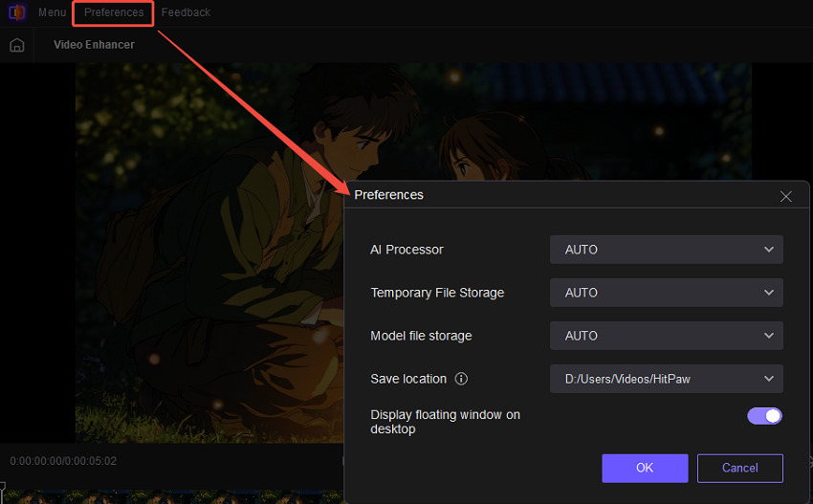Close the Preferences dialog

(x=785, y=196)
